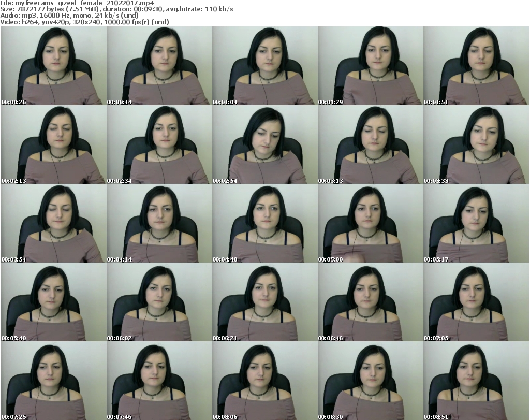Viewport: 530px width, 420px height.
Task: Open the frame stamped 00:03:13
Action: 370,144
